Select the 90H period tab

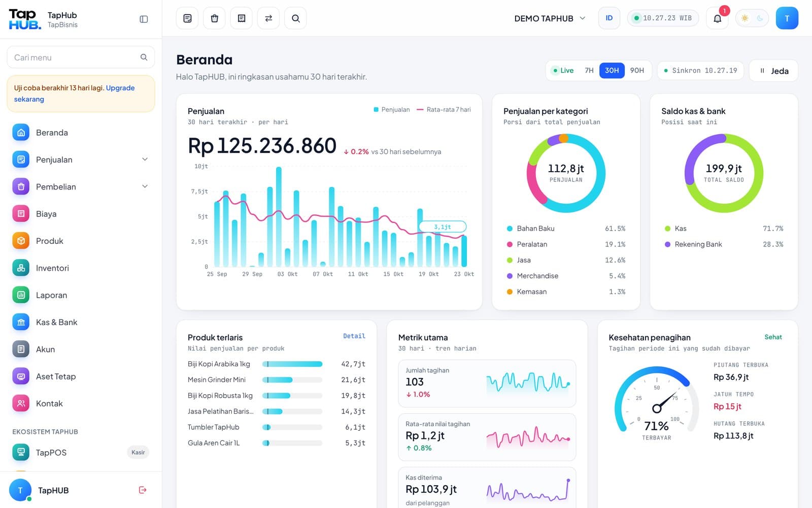pos(637,71)
